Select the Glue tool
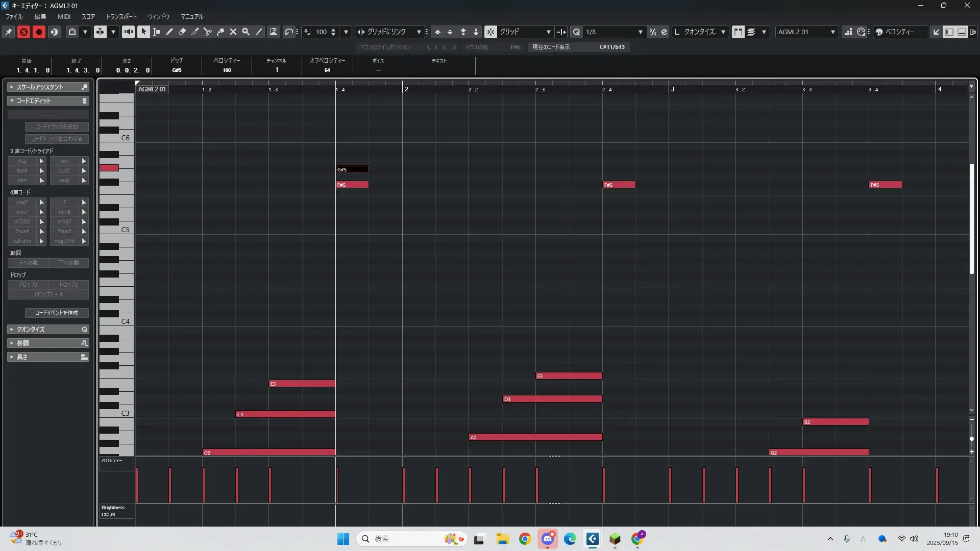The image size is (980, 551). coord(220,32)
